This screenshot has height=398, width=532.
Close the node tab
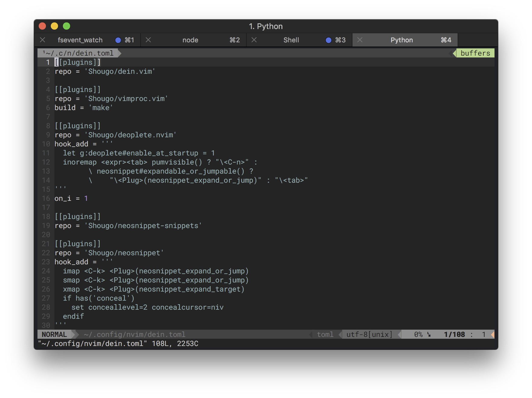click(148, 40)
